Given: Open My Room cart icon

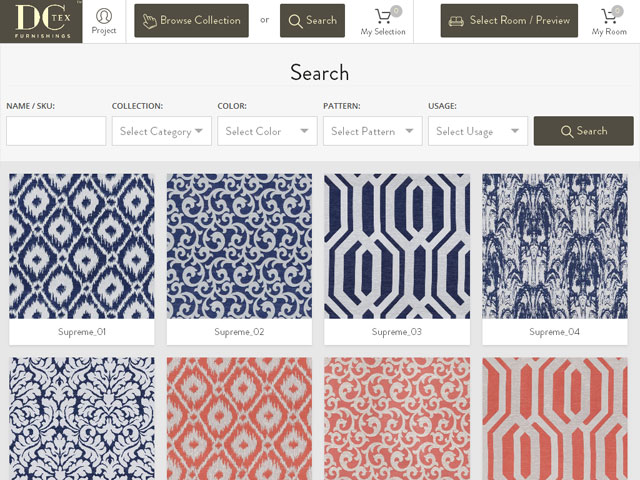Looking at the screenshot, I should pos(609,21).
